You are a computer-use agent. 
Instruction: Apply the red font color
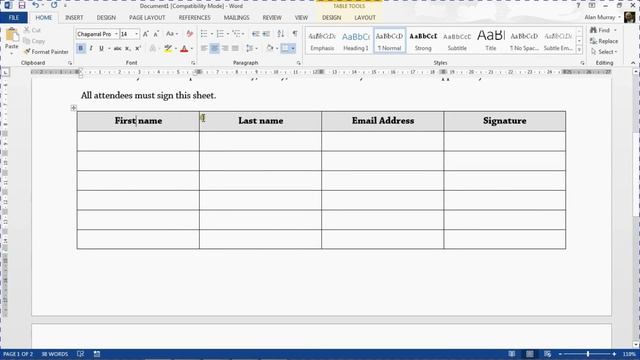(184, 49)
